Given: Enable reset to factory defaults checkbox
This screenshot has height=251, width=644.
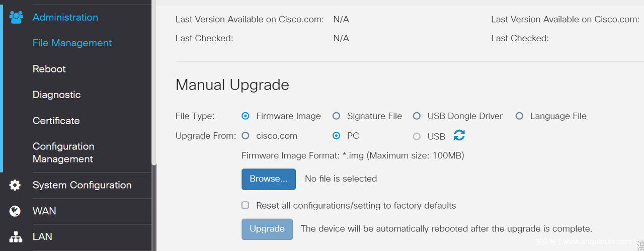Looking at the screenshot, I should [246, 205].
